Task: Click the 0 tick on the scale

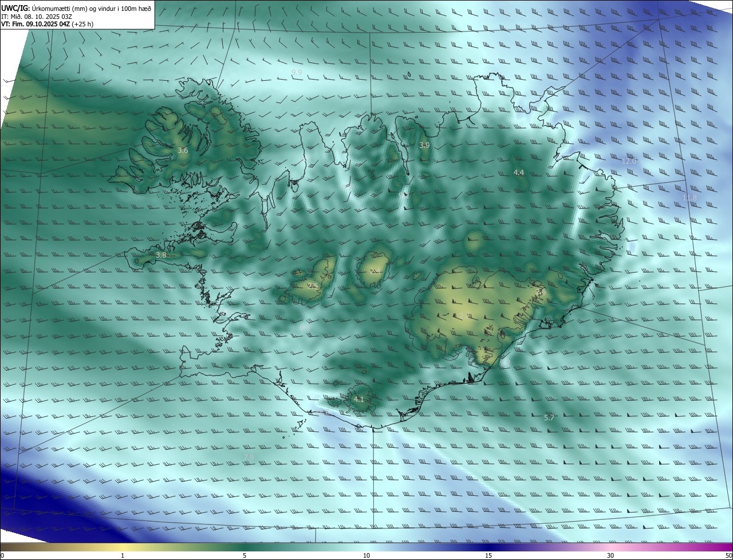Action: (2, 556)
